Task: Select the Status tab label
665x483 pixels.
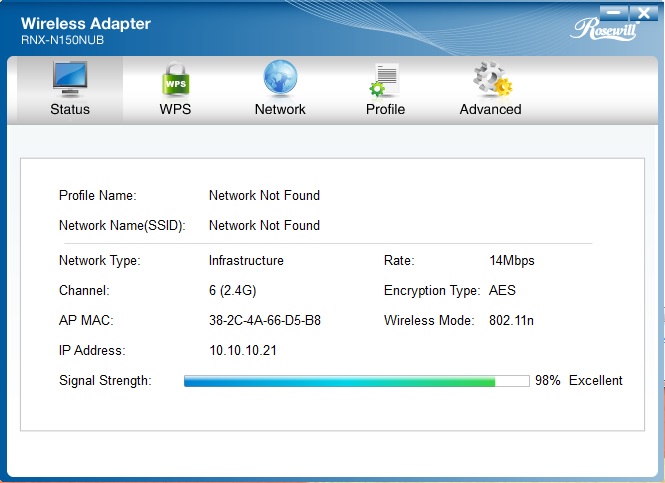Action: [x=70, y=109]
